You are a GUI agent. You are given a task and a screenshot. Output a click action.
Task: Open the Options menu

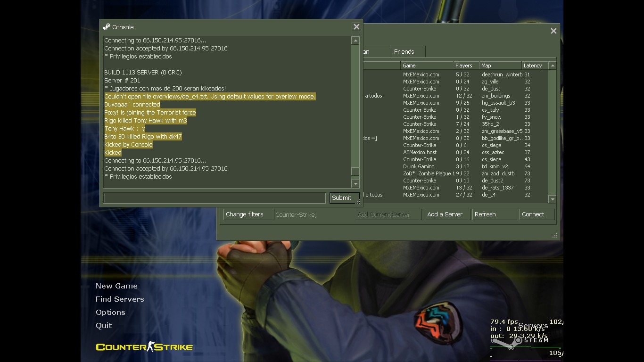110,313
